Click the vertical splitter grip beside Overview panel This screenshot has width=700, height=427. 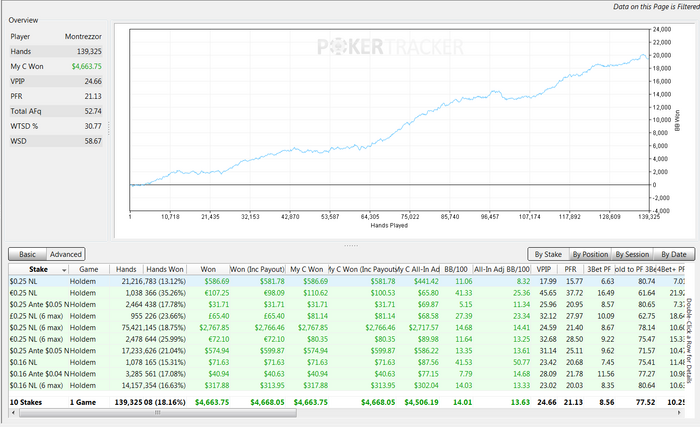[110, 129]
